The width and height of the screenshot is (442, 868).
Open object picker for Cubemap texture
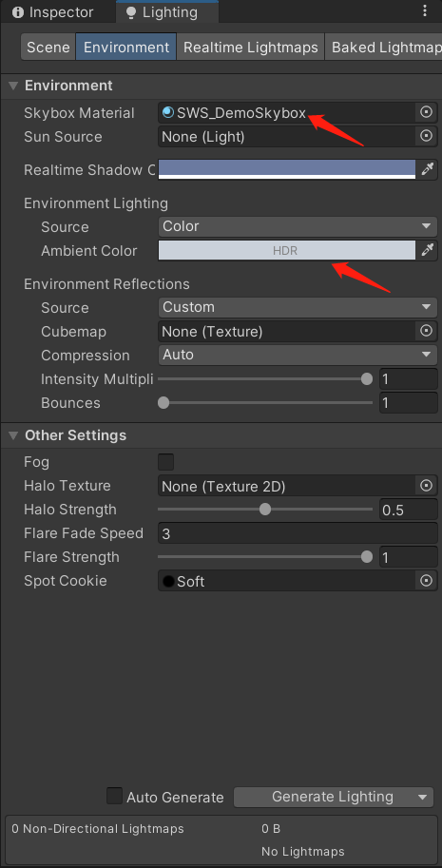(x=426, y=331)
